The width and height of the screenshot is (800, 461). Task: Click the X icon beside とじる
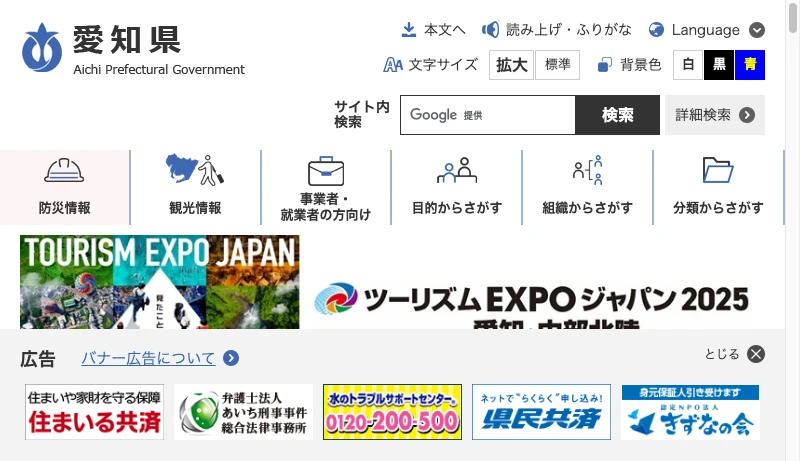(x=756, y=354)
